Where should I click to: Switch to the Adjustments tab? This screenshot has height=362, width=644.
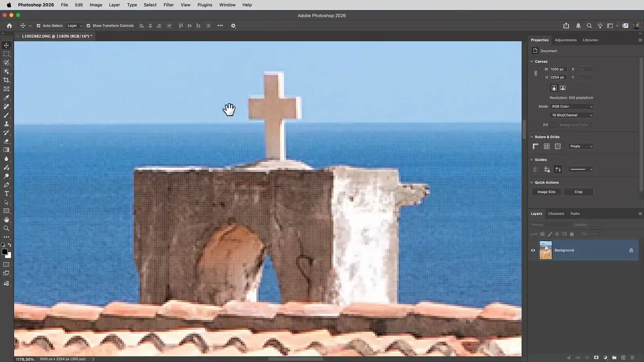[x=566, y=40]
